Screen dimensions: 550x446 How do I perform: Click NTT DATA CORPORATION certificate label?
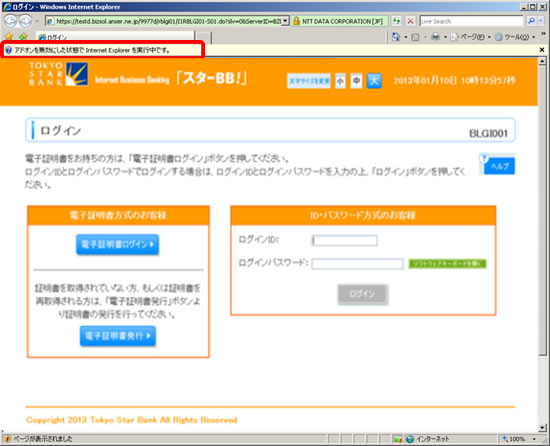pos(342,21)
